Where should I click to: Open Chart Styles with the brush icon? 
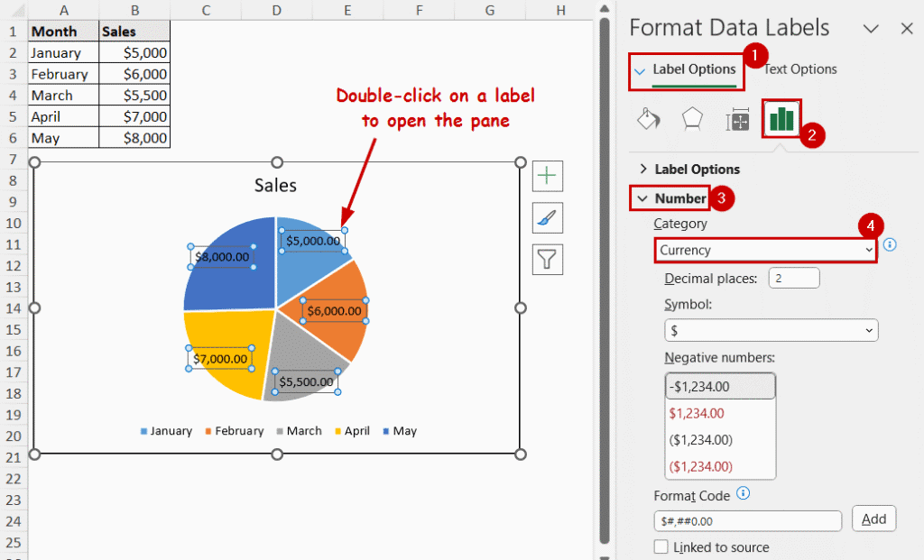point(548,217)
